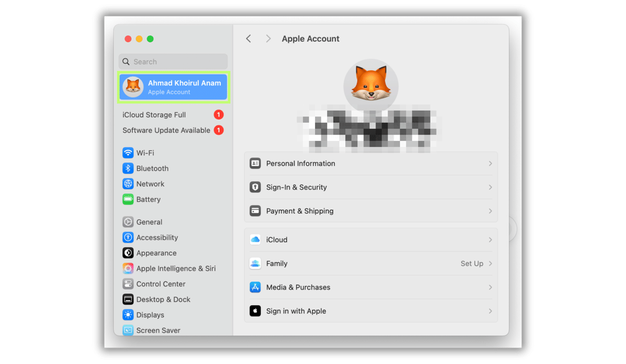
Task: Click the Network globe icon
Action: 128,184
